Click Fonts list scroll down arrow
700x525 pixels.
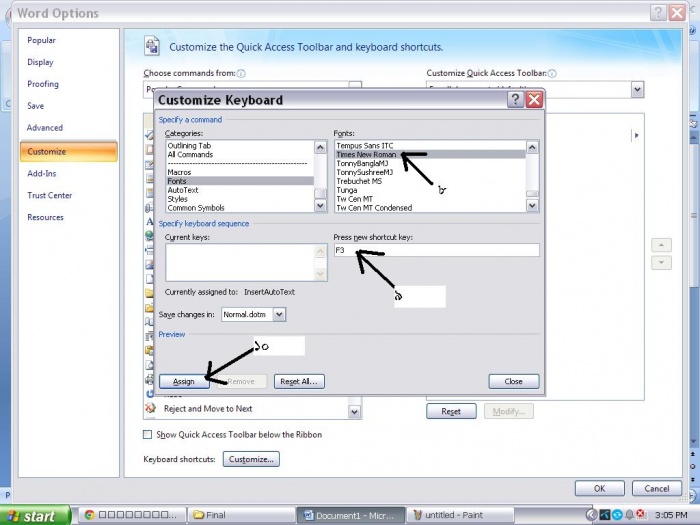coord(532,205)
